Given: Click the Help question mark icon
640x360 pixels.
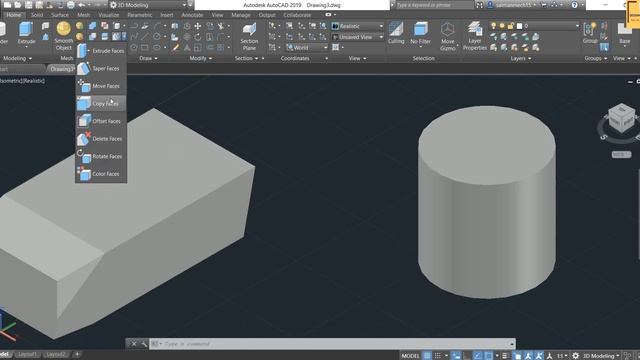Looking at the screenshot, I should click(574, 5).
